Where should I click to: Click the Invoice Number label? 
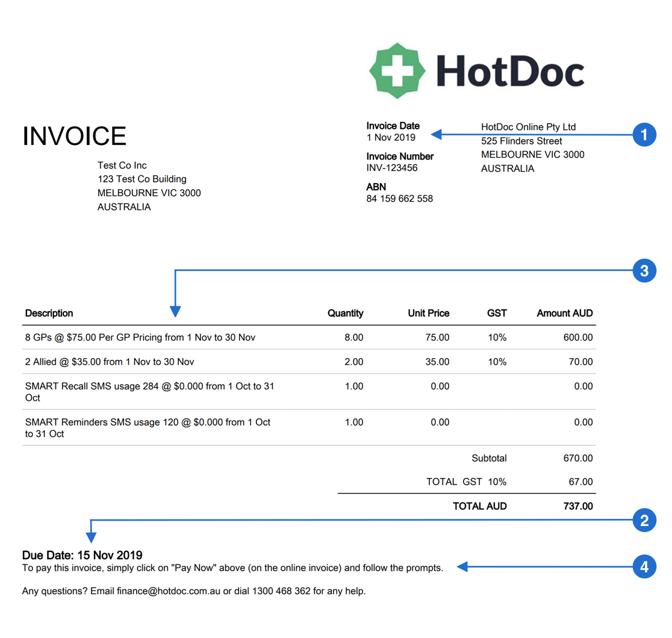[x=400, y=156]
